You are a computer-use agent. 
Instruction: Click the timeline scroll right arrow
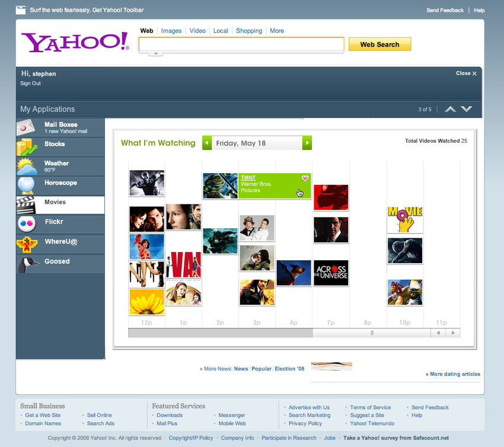click(453, 333)
